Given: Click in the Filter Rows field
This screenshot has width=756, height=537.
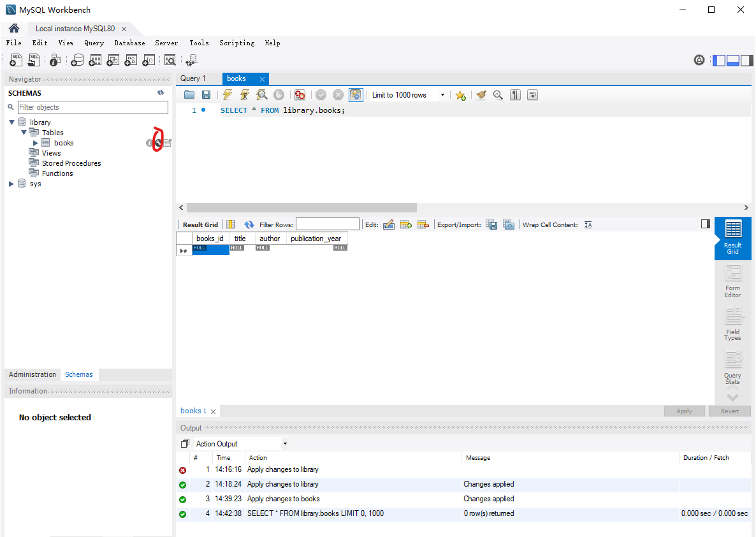Looking at the screenshot, I should (328, 224).
